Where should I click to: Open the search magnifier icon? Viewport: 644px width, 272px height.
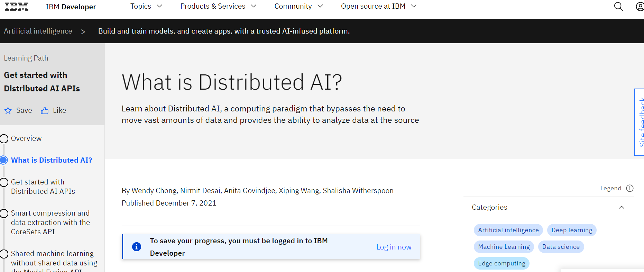[618, 7]
